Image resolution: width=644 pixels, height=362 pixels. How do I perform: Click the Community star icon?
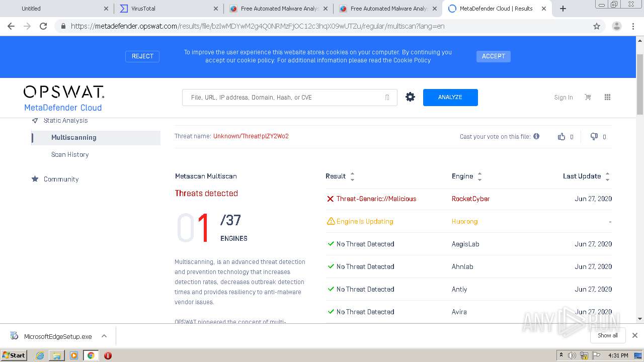(35, 178)
